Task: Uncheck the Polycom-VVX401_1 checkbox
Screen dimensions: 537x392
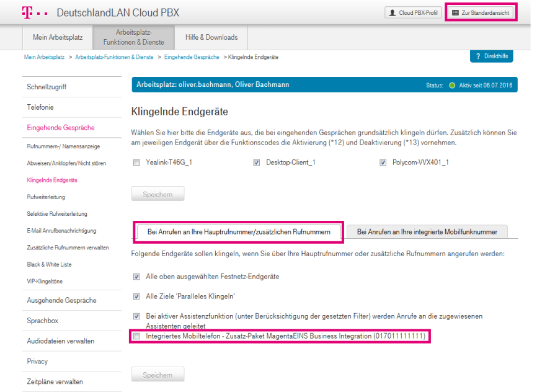Action: (x=383, y=163)
